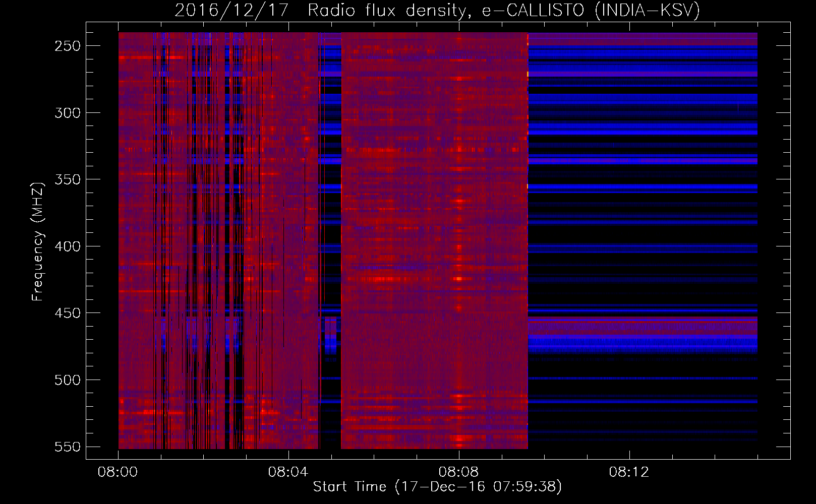The height and width of the screenshot is (504, 816).
Task: Click the 400 frequency tick label
Action: click(68, 246)
